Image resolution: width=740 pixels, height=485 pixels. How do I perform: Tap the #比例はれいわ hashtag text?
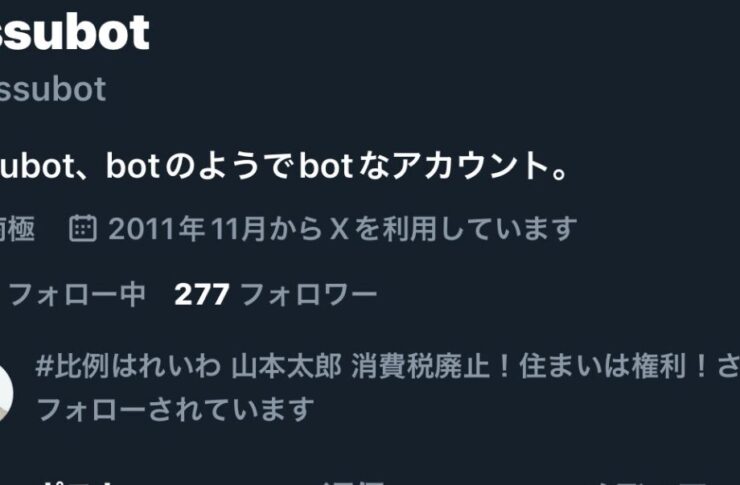[x=128, y=367]
